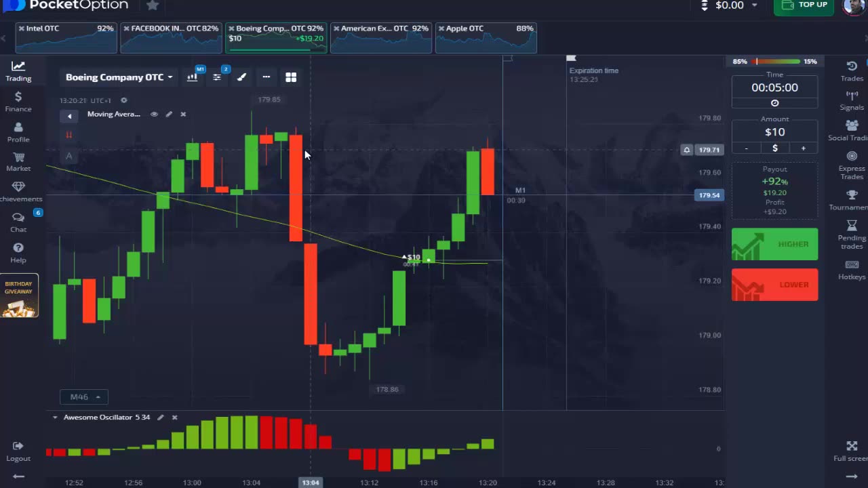Image resolution: width=868 pixels, height=488 pixels.
Task: Close the Intel OTC tab
Action: 22,28
